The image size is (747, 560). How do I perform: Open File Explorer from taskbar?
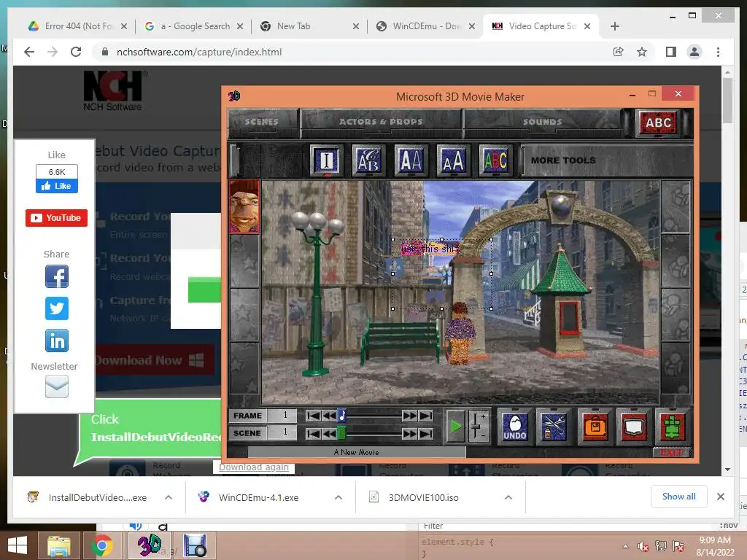click(58, 545)
